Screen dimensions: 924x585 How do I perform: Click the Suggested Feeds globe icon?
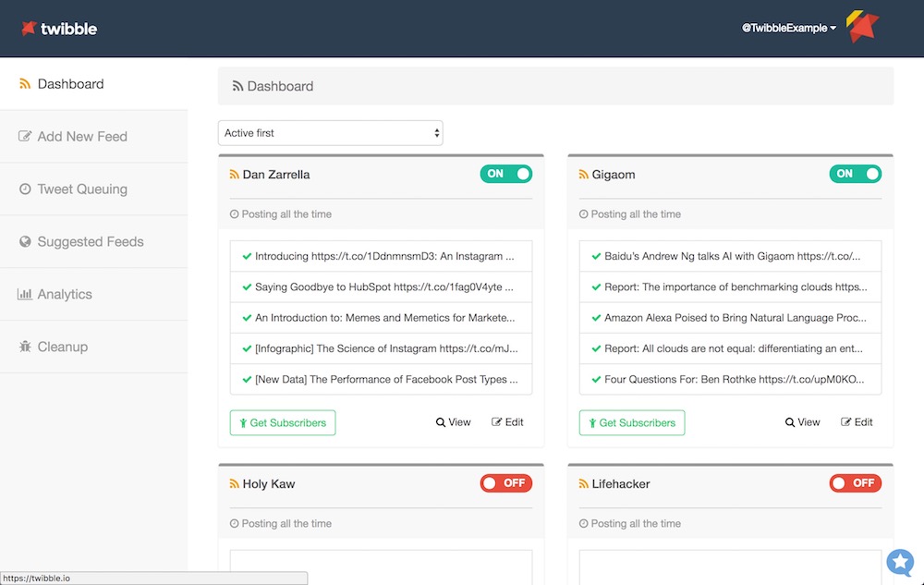(x=25, y=241)
